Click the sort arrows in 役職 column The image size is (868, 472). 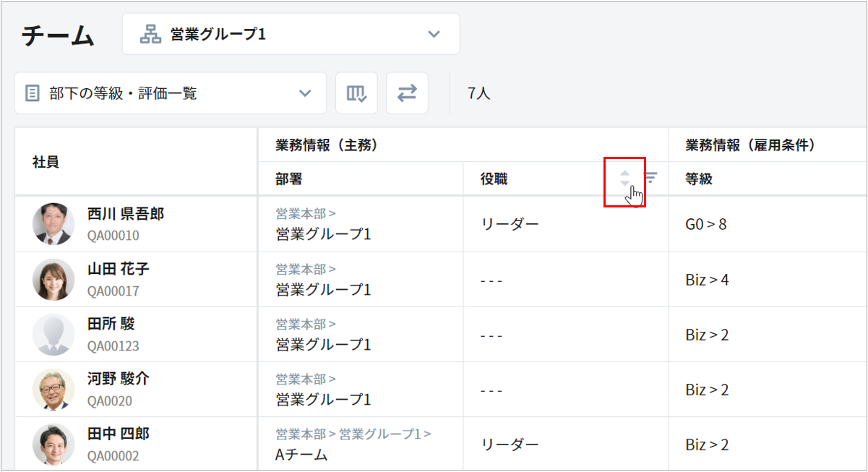pyautogui.click(x=624, y=178)
